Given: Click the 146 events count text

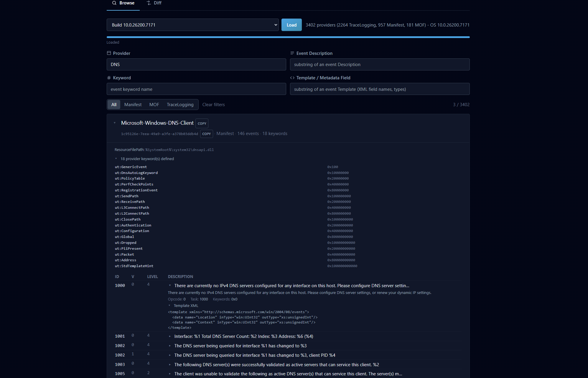Looking at the screenshot, I should tap(248, 134).
